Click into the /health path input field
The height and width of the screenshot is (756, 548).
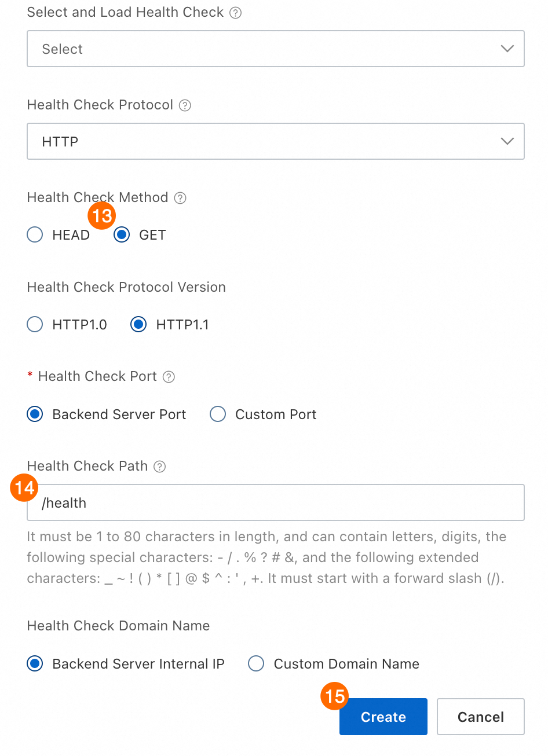[275, 502]
